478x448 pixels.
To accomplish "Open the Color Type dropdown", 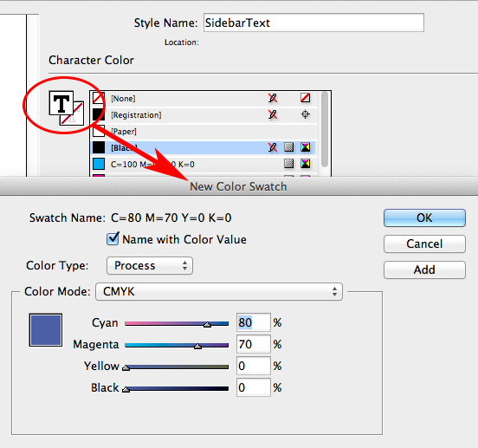I will point(150,266).
